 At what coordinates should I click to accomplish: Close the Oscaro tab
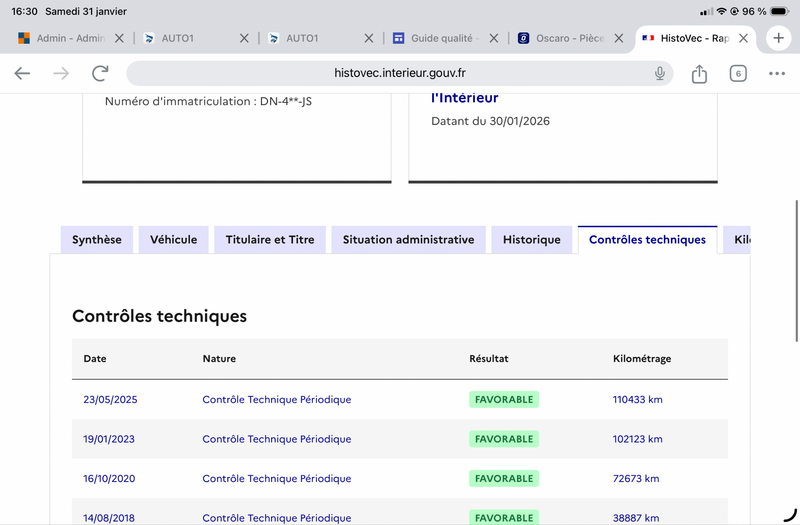point(618,38)
